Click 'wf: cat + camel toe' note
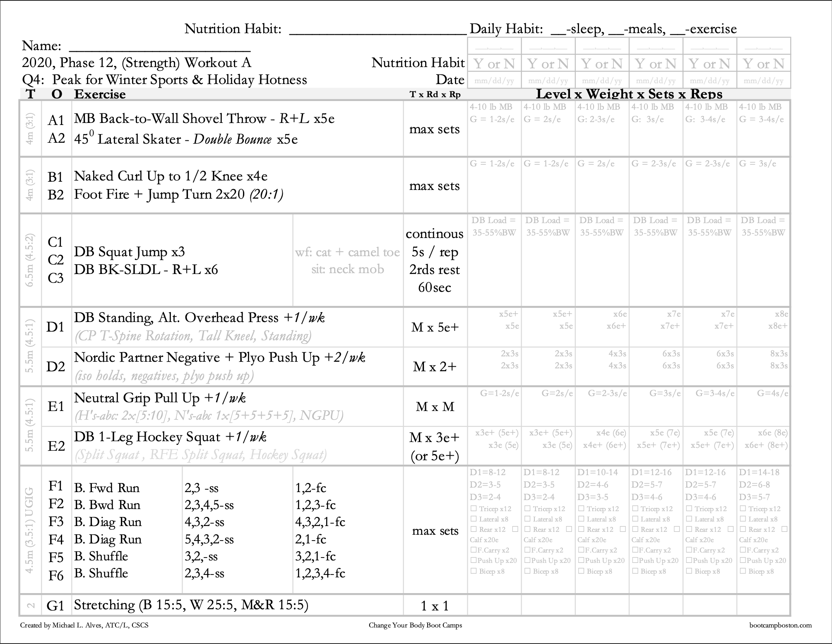Image resolution: width=832 pixels, height=644 pixels. 347,252
